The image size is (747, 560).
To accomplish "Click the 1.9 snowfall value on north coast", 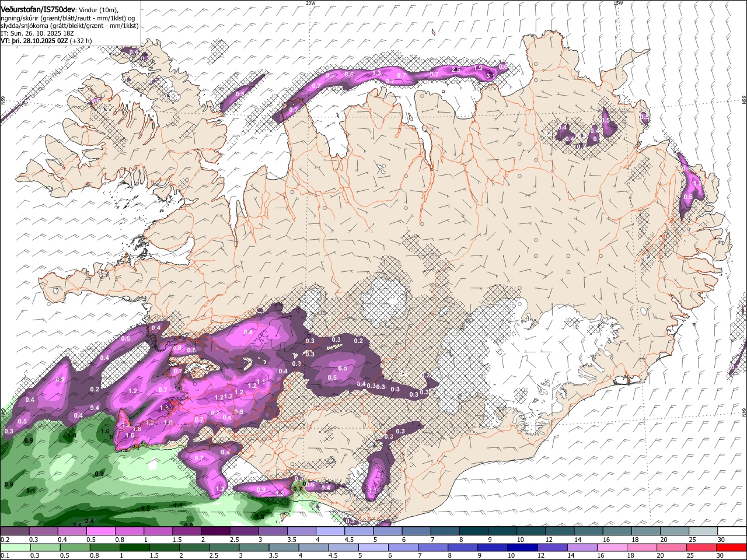I will (478, 68).
